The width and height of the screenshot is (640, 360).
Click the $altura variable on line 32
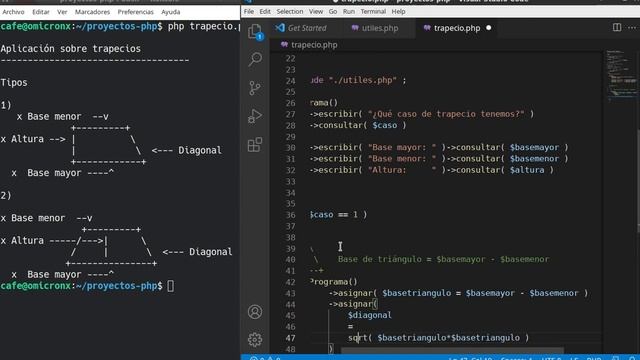coord(527,169)
